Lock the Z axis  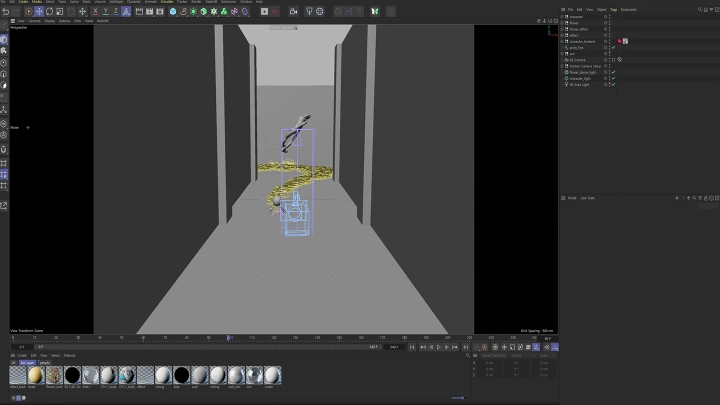pyautogui.click(x=116, y=11)
